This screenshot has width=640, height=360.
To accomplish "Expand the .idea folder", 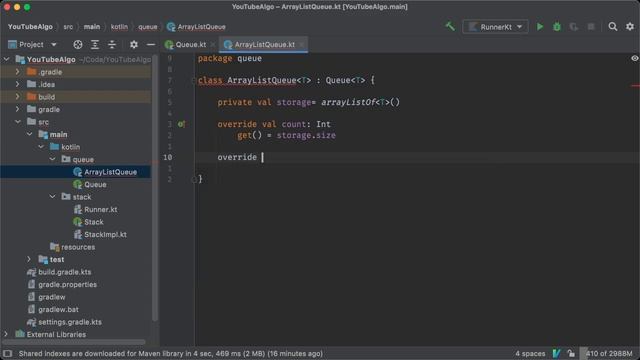I will pos(18,84).
